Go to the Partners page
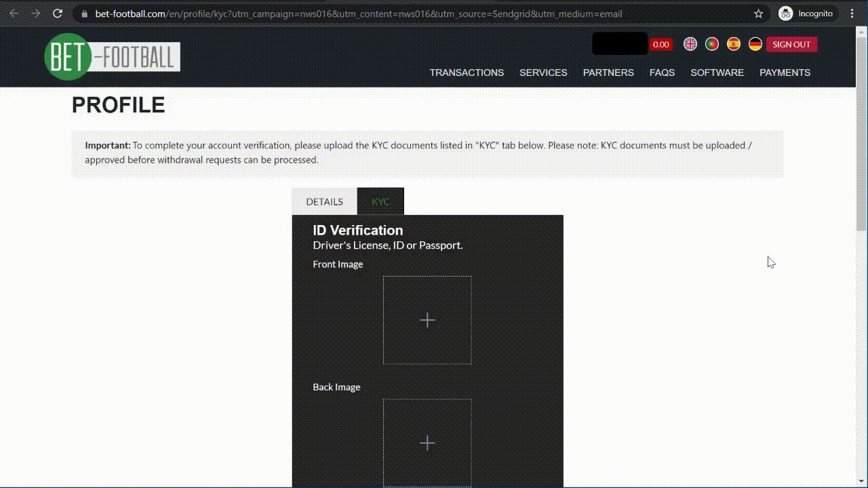The image size is (868, 488). click(x=608, y=73)
